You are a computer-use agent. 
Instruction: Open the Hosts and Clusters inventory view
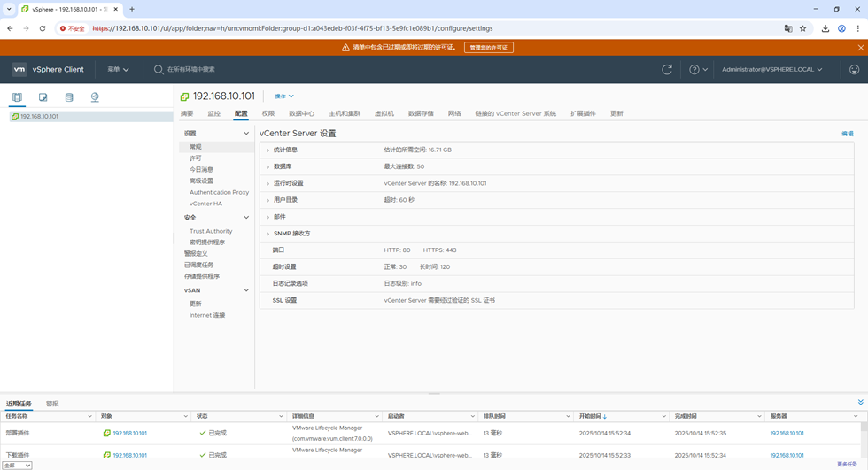[17, 97]
